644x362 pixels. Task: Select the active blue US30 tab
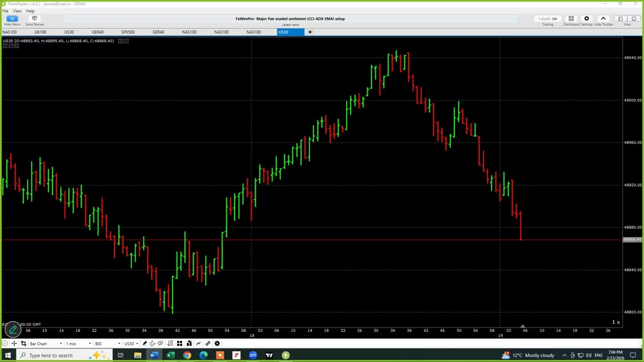(x=291, y=32)
